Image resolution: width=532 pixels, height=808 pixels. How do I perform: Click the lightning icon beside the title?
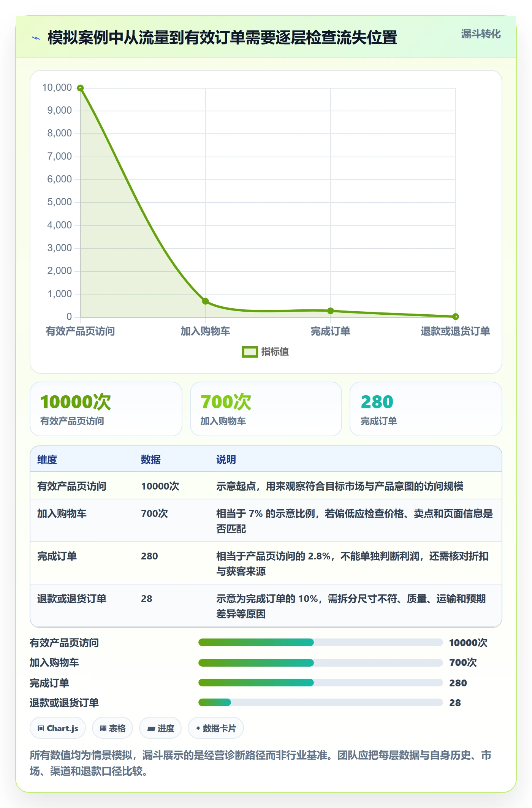tap(36, 38)
